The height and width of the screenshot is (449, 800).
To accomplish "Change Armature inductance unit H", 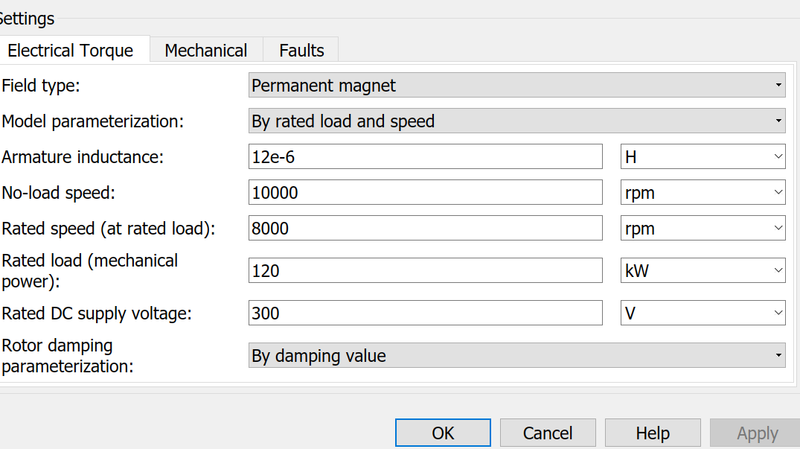I will (703, 157).
